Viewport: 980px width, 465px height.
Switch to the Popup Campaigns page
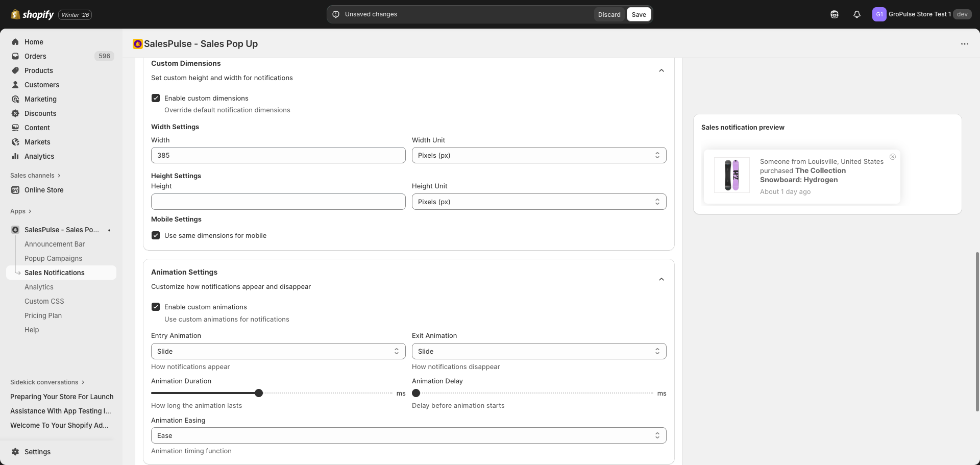pyautogui.click(x=53, y=258)
